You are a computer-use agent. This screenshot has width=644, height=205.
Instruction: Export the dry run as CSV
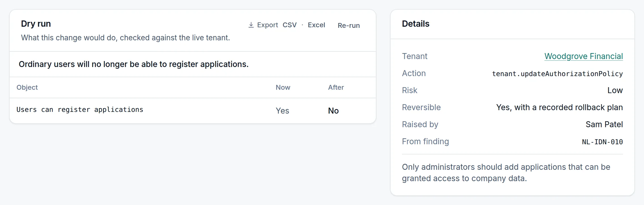[x=289, y=25]
